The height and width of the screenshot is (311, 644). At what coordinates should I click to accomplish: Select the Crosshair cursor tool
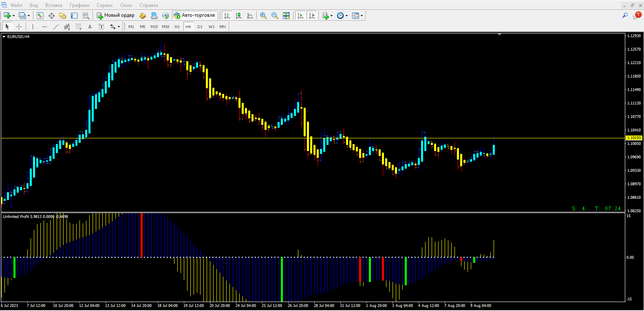(x=19, y=27)
